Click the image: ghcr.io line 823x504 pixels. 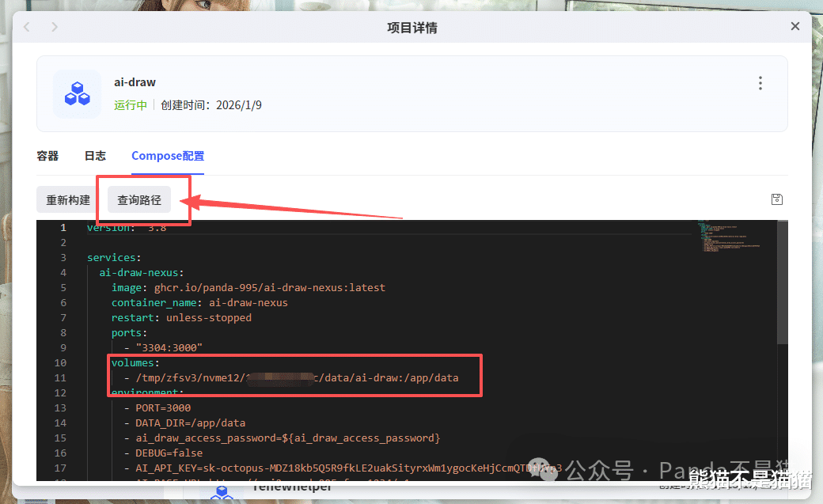click(248, 288)
